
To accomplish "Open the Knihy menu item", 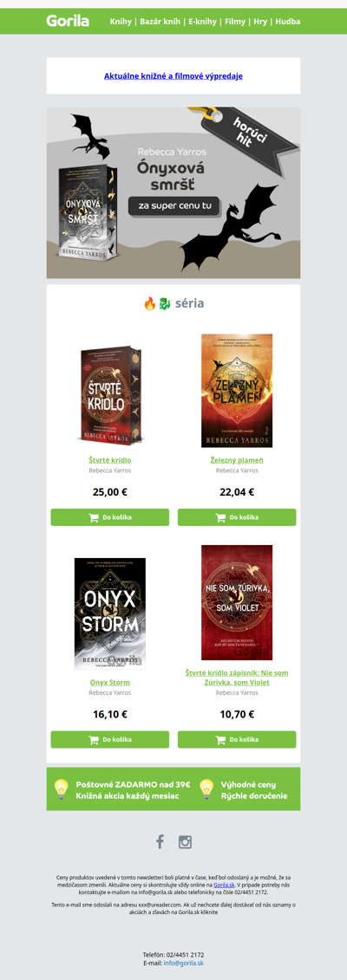I will [x=121, y=22].
